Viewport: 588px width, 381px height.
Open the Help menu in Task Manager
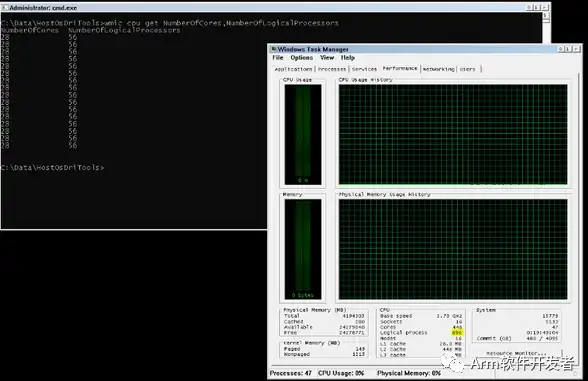point(348,58)
